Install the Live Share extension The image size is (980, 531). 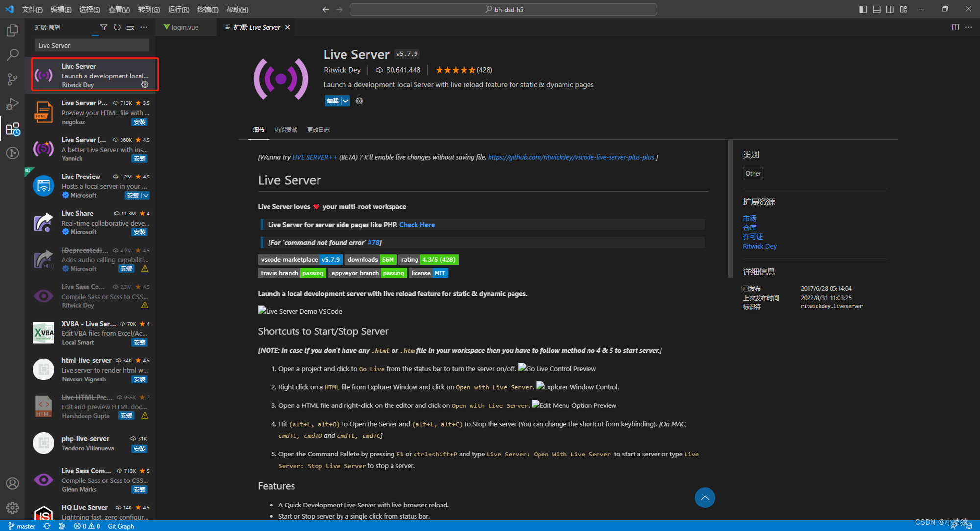[x=140, y=232]
